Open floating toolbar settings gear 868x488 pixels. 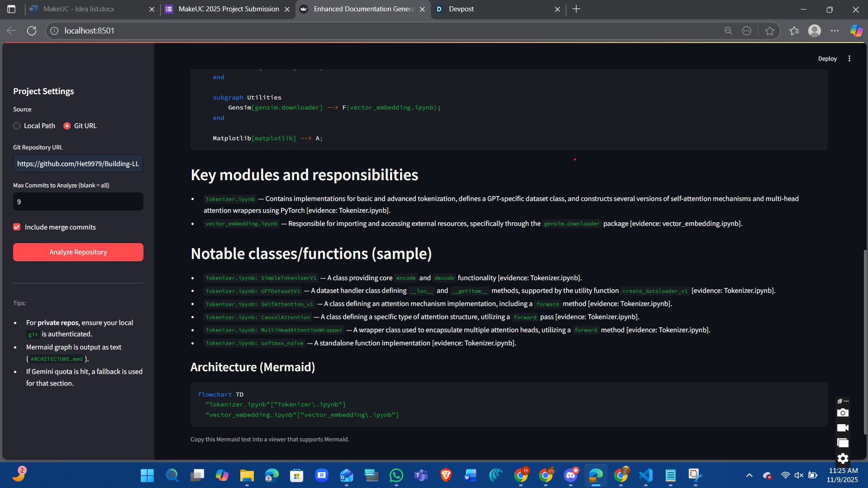[x=843, y=458]
